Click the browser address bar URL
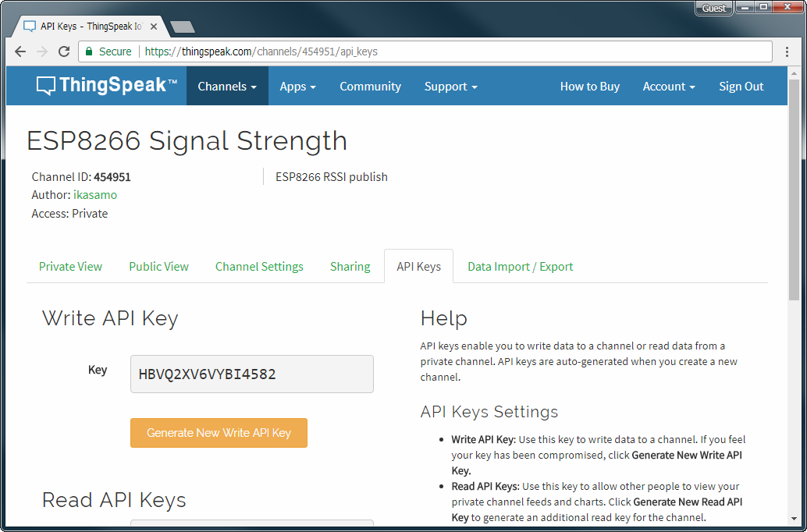Image resolution: width=807 pixels, height=532 pixels. (261, 51)
